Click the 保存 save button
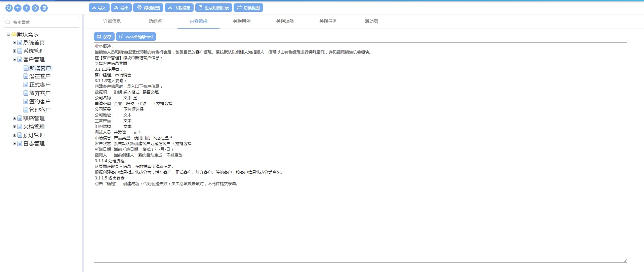This screenshot has height=272, width=644. pyautogui.click(x=104, y=37)
